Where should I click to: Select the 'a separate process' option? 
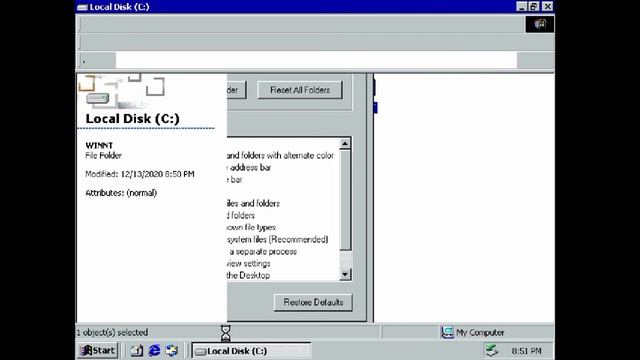[262, 251]
